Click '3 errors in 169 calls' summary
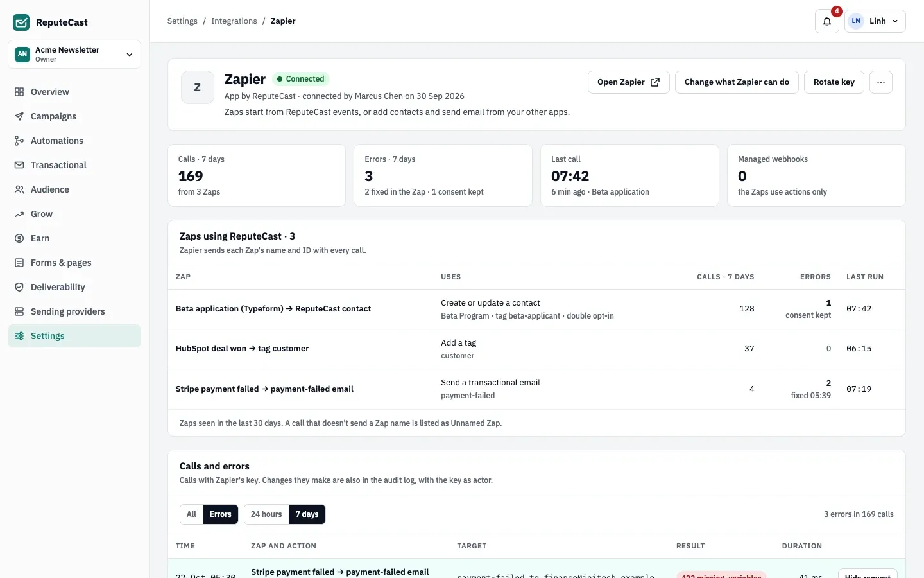This screenshot has height=578, width=924. click(x=859, y=514)
